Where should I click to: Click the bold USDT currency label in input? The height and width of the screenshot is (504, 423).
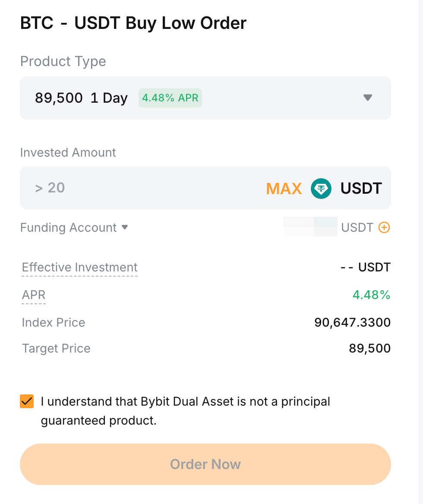361,189
